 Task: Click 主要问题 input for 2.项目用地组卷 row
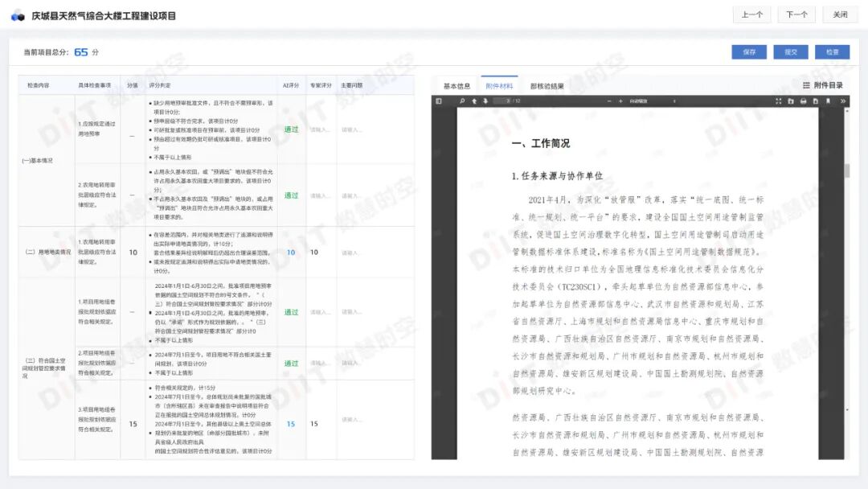pyautogui.click(x=352, y=364)
